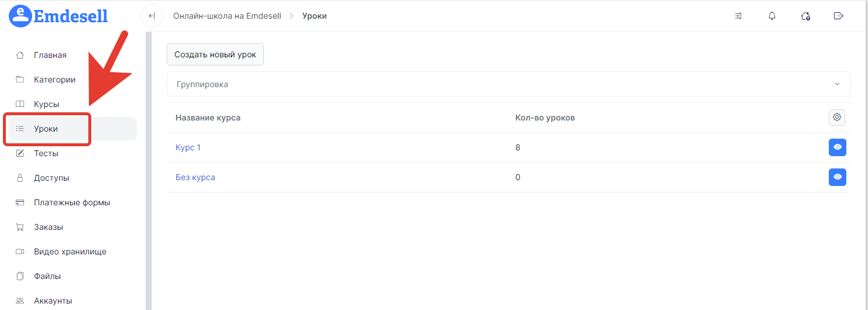Viewport: 868px width, 310px height.
Task: Open table column settings gear icon
Action: 837,118
